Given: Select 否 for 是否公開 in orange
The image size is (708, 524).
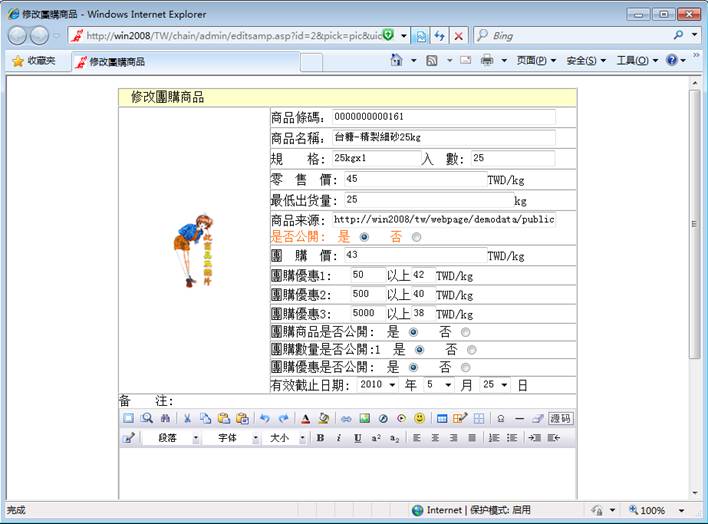Looking at the screenshot, I should coord(416,237).
